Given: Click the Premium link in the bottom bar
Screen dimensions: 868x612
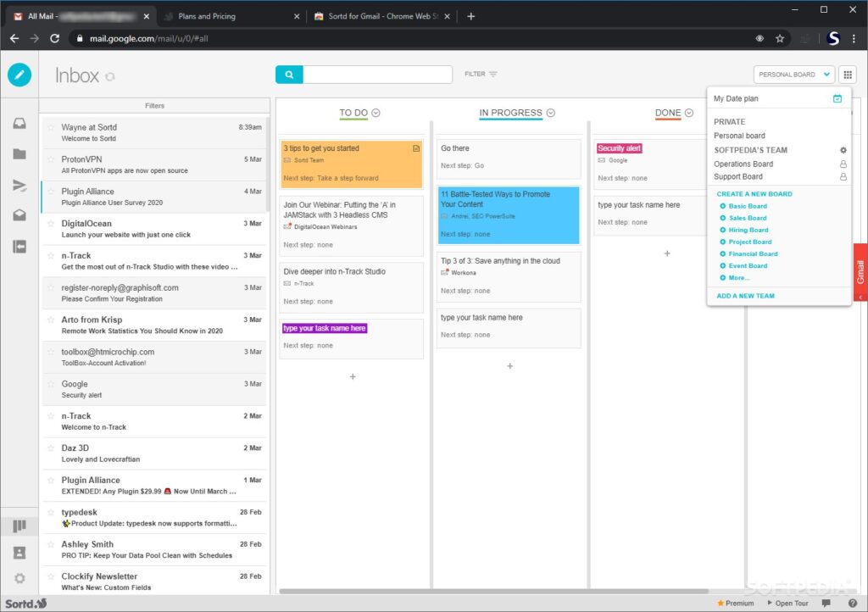Looking at the screenshot, I should click(x=736, y=604).
